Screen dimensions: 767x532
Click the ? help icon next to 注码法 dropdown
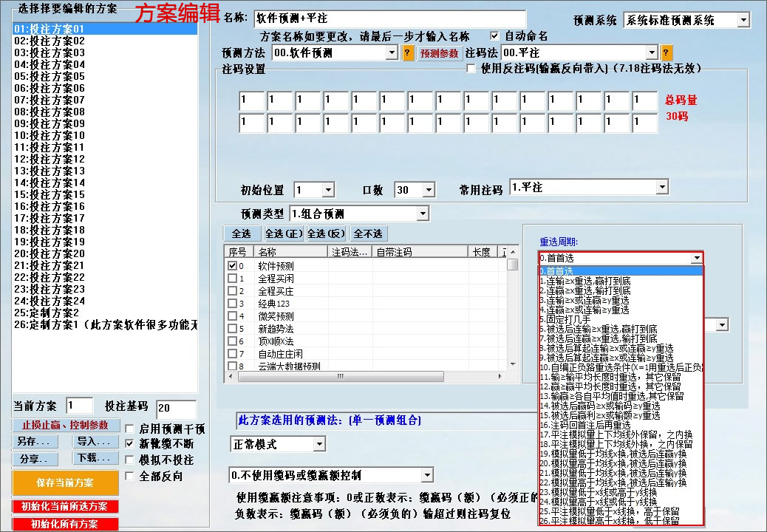tap(665, 52)
